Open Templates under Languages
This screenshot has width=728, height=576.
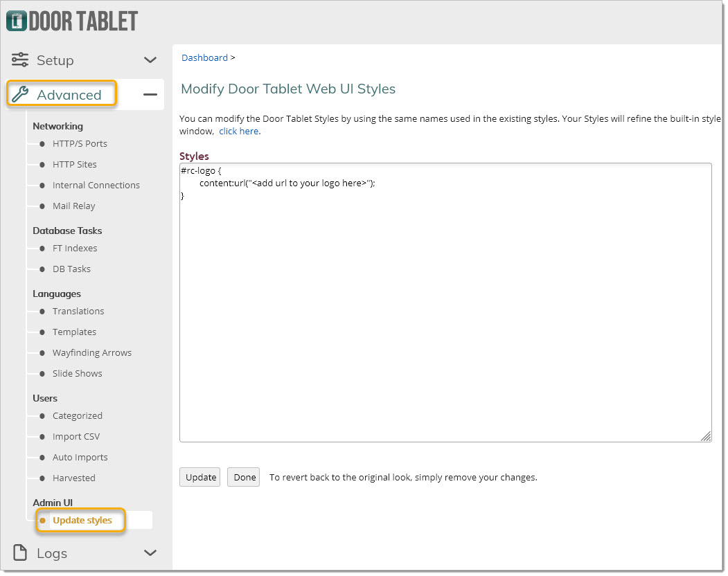pyautogui.click(x=74, y=332)
